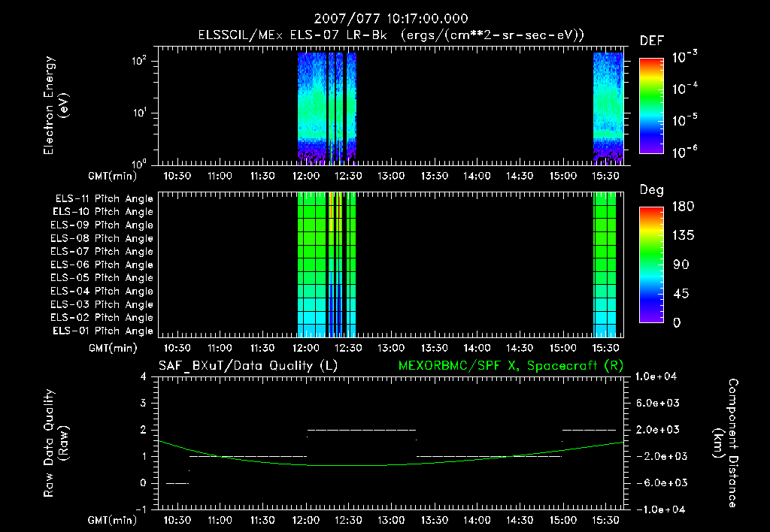Click the Deg pitch angle color bar
Viewport: 770px width, 532px height.
pos(651,265)
